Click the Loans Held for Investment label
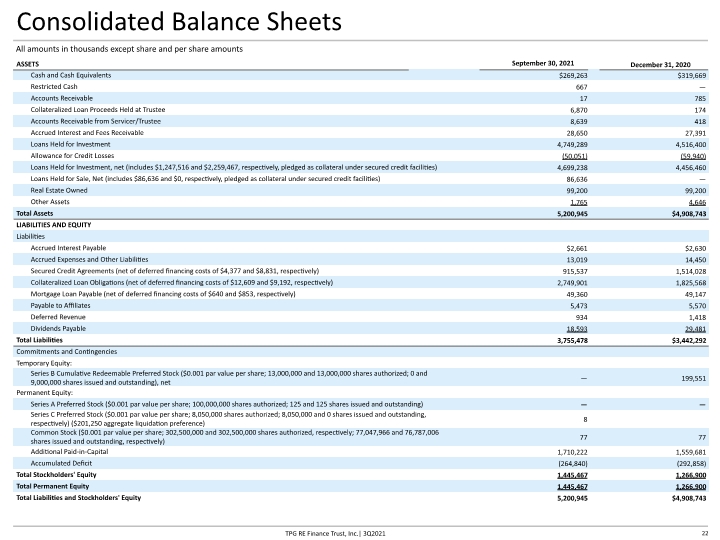 pos(70,144)
